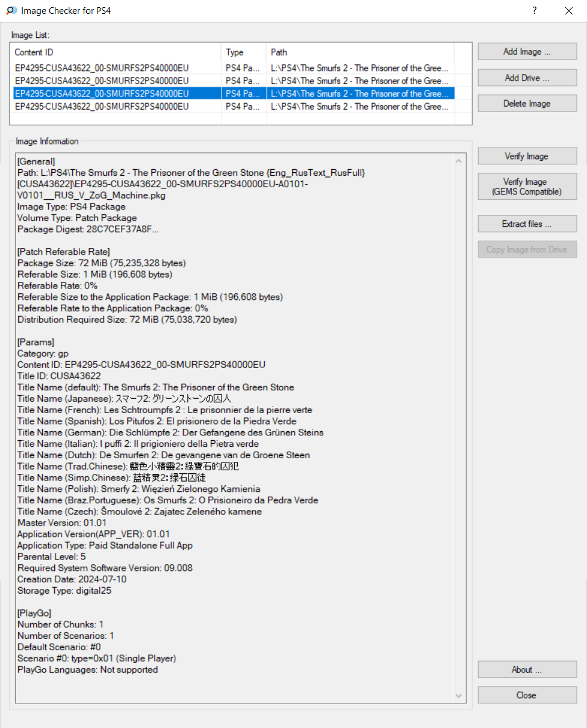Viewport: 587px width, 728px height.
Task: Click the 'Number of Scenarios: 1' line
Action: [66, 636]
